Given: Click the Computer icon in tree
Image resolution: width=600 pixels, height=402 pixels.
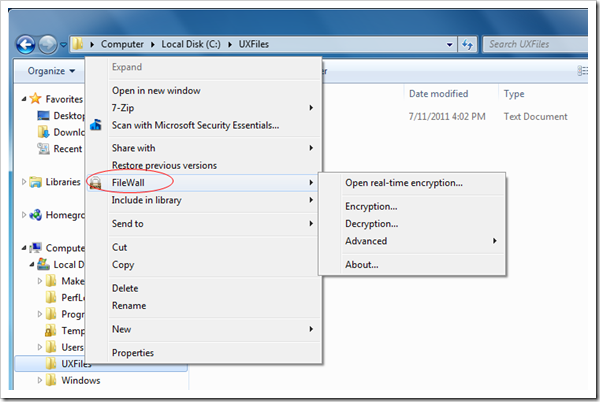Looking at the screenshot, I should (x=36, y=248).
